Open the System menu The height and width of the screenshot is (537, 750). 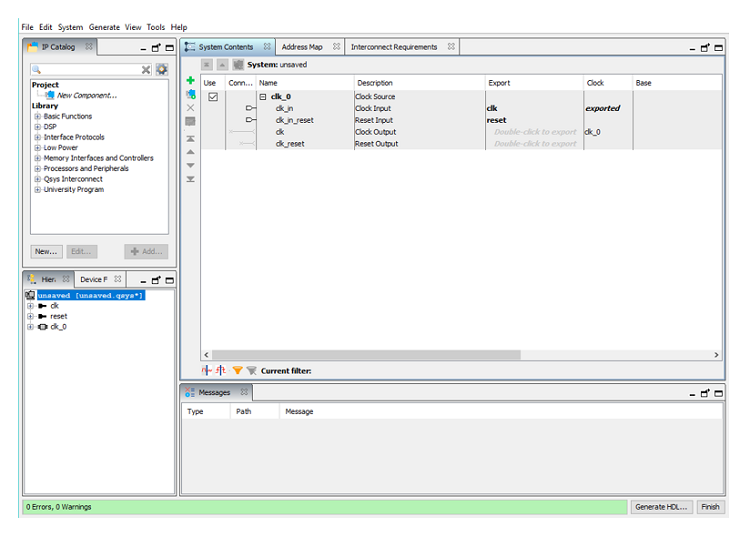[70, 27]
